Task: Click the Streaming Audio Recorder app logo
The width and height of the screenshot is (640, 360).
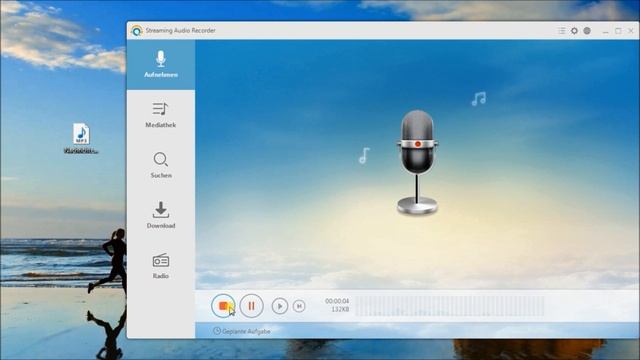Action: (x=137, y=31)
